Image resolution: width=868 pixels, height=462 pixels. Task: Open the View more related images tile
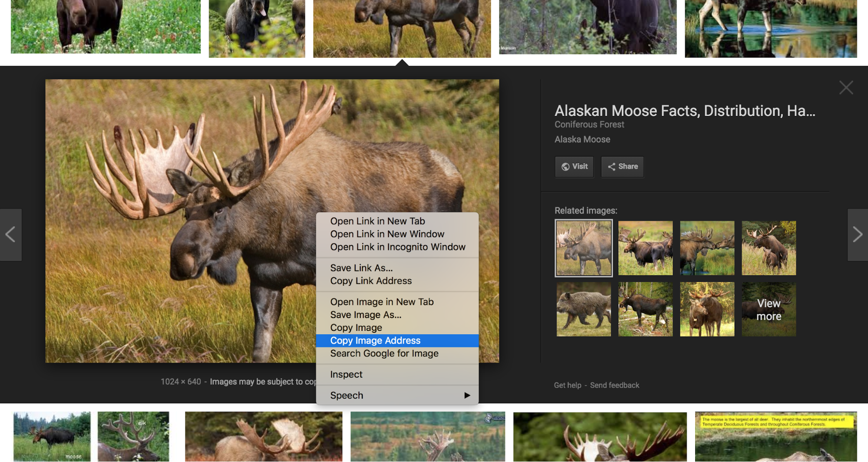coord(769,310)
